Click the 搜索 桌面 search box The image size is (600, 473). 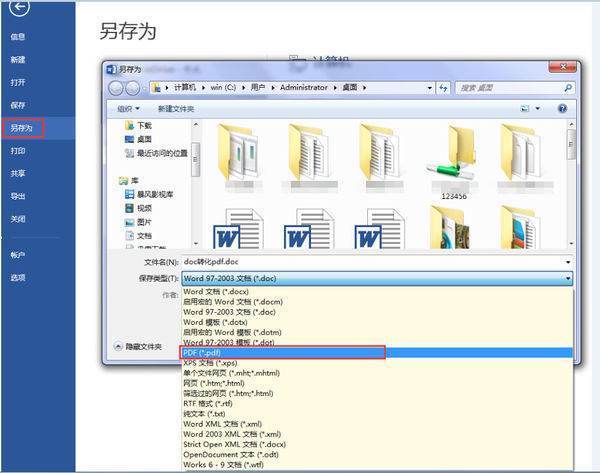tap(510, 88)
